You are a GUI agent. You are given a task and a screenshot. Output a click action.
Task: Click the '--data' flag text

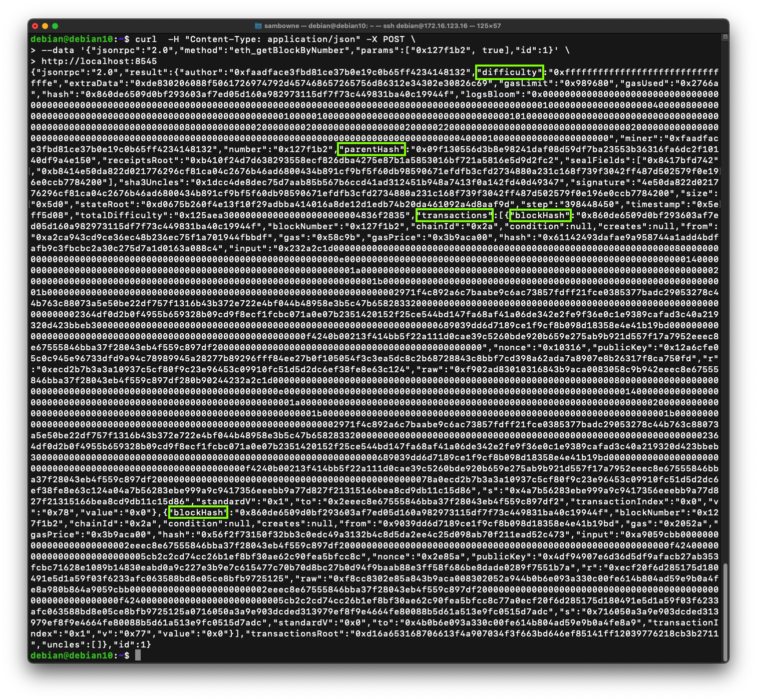58,50
